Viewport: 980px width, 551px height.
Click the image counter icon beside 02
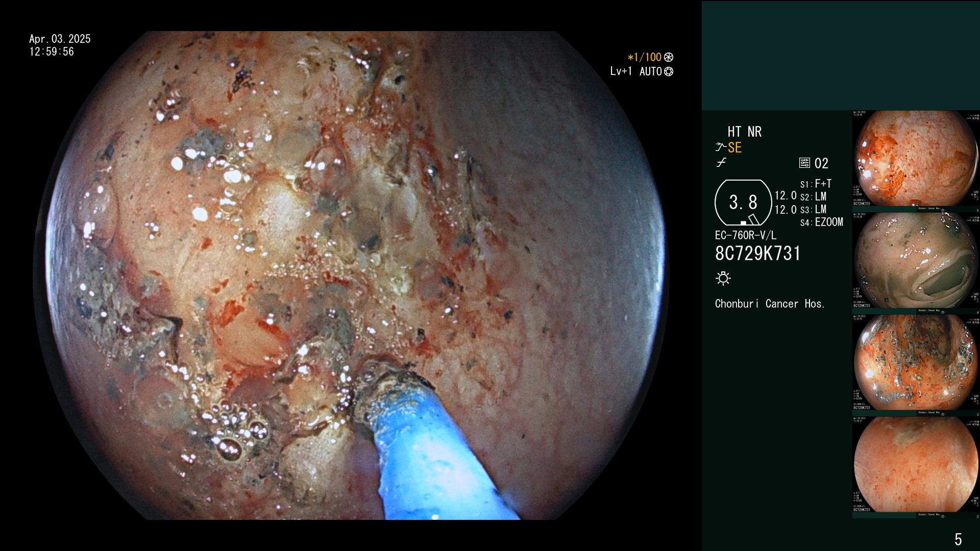(804, 163)
